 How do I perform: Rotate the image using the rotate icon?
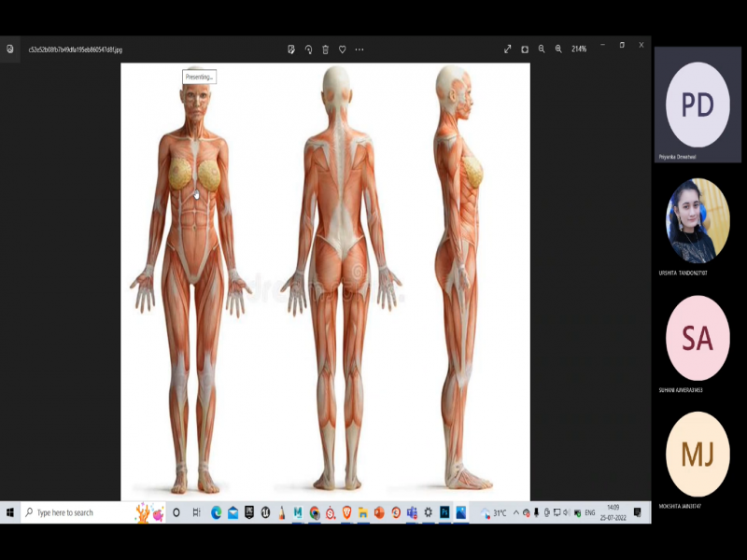click(308, 49)
